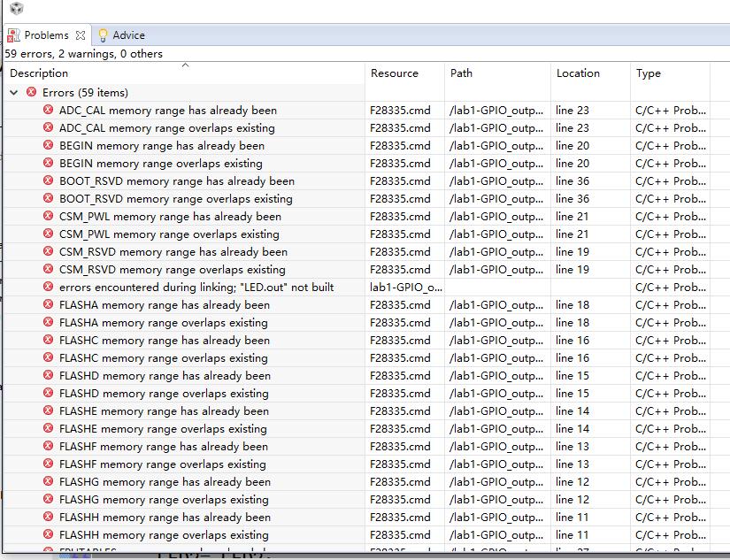Click error icon of 'FLASHC memory range has already been'
Screen dimensions: 730x560
(48, 340)
